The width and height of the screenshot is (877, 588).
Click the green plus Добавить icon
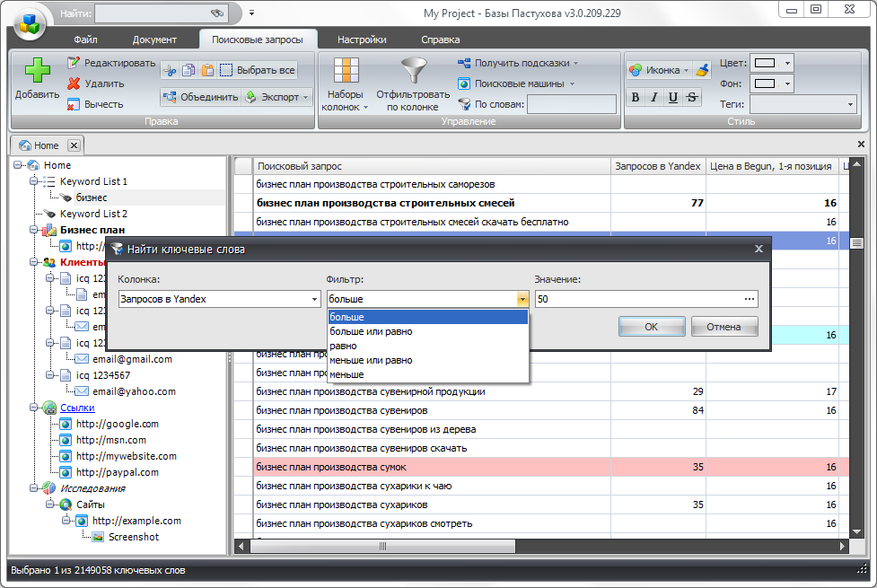coord(37,71)
